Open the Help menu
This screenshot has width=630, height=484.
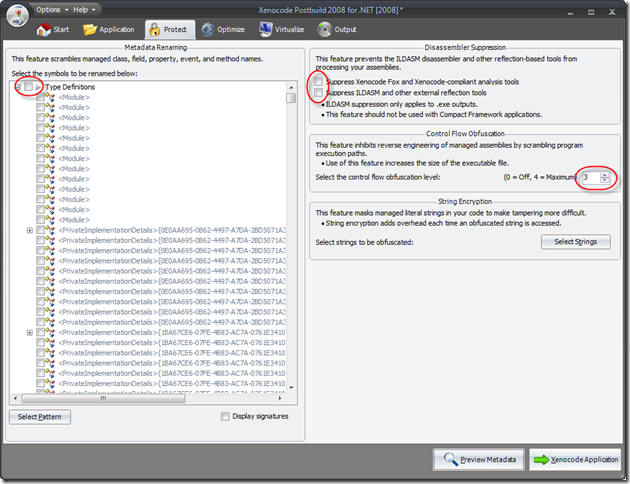tap(83, 9)
